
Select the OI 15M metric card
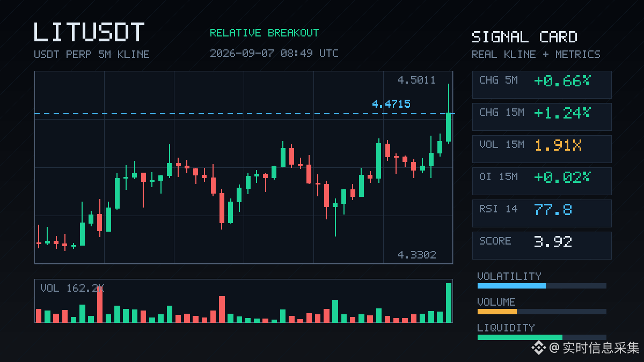541,181
